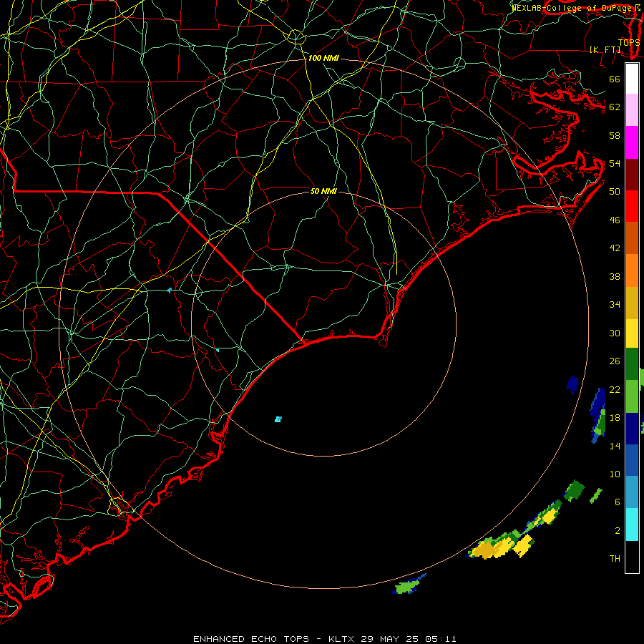644x644 pixels.
Task: Click the small cyan echo on the inland highway
Action: pos(170,291)
